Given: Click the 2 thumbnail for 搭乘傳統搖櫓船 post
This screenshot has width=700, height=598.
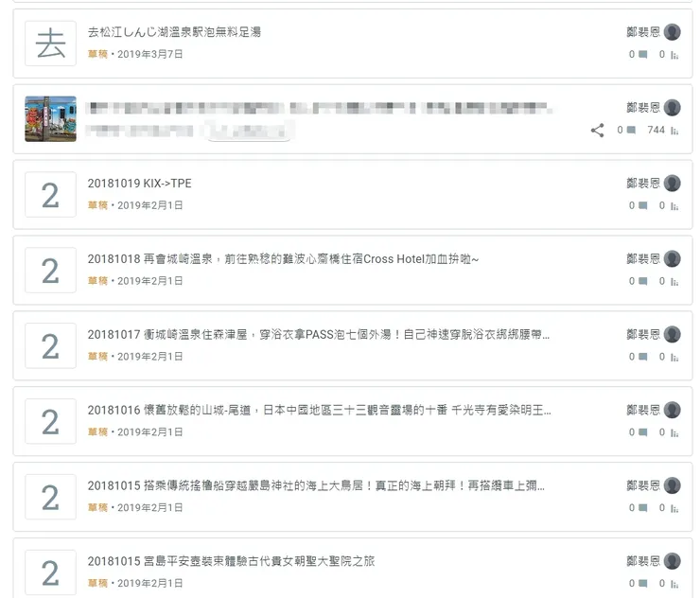Looking at the screenshot, I should 50,497.
